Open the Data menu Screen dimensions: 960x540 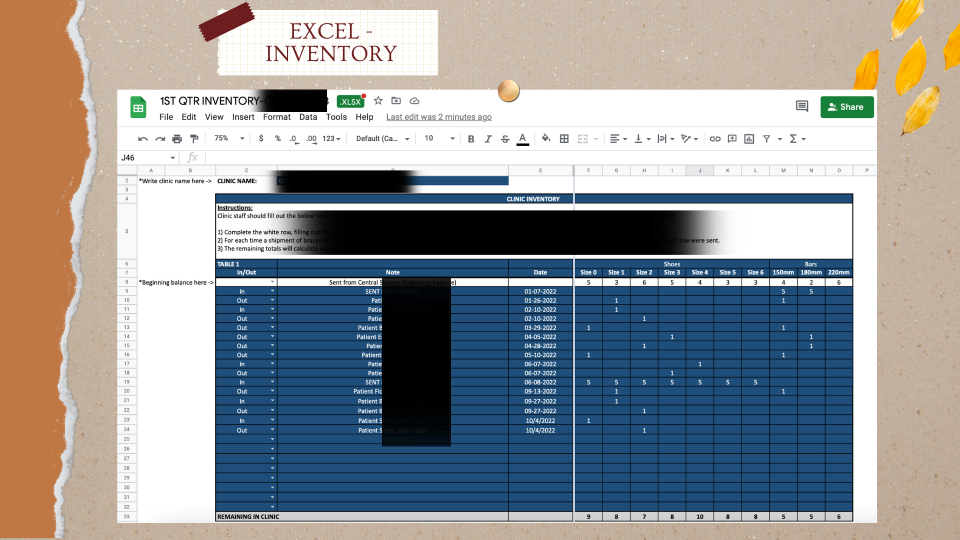tap(308, 117)
